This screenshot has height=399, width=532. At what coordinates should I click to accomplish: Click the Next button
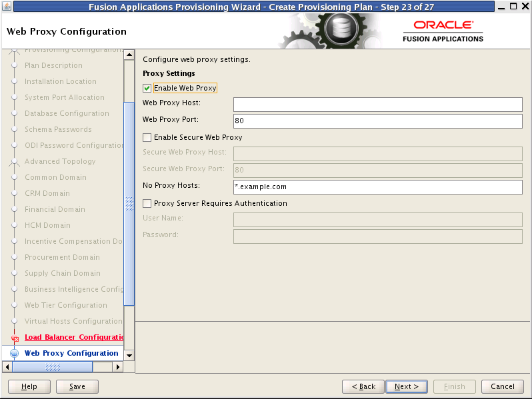407,386
